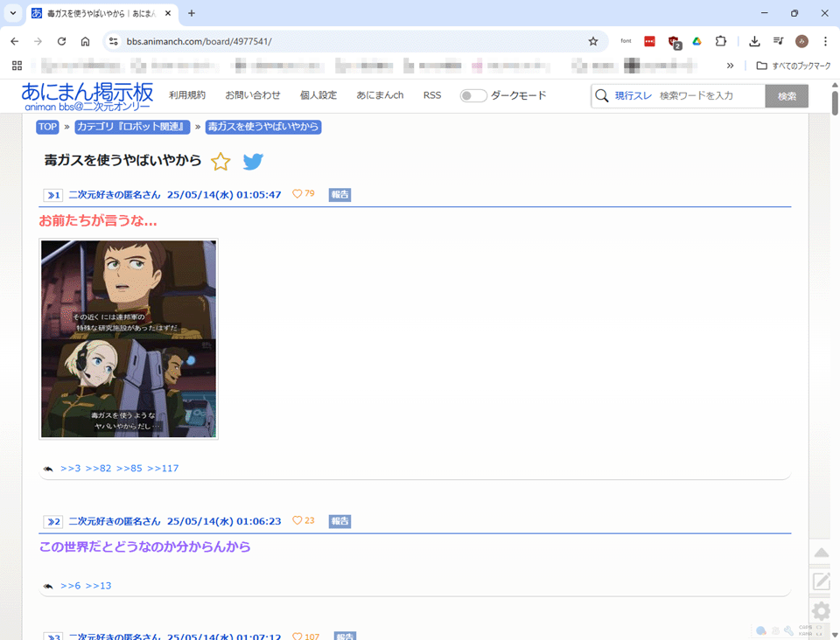Open the すべてのブックマーク folder
This screenshot has height=640, width=840.
[x=794, y=66]
